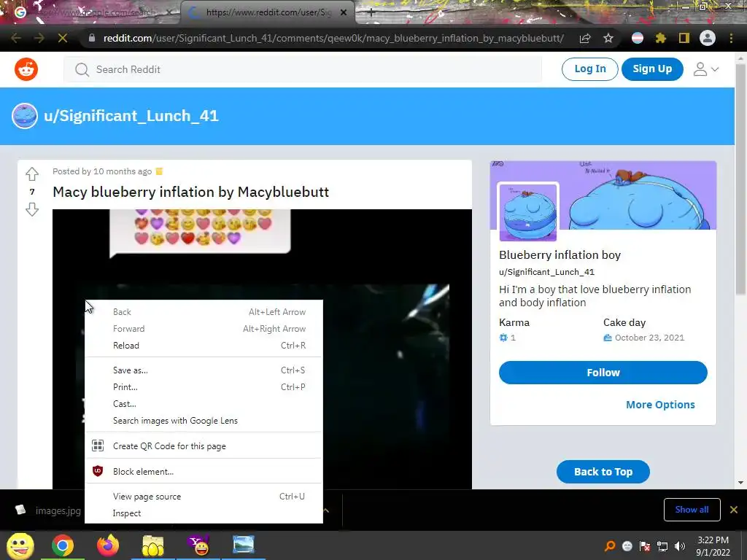Click the striped flag extension icon
This screenshot has height=560, width=747.
coord(638,38)
